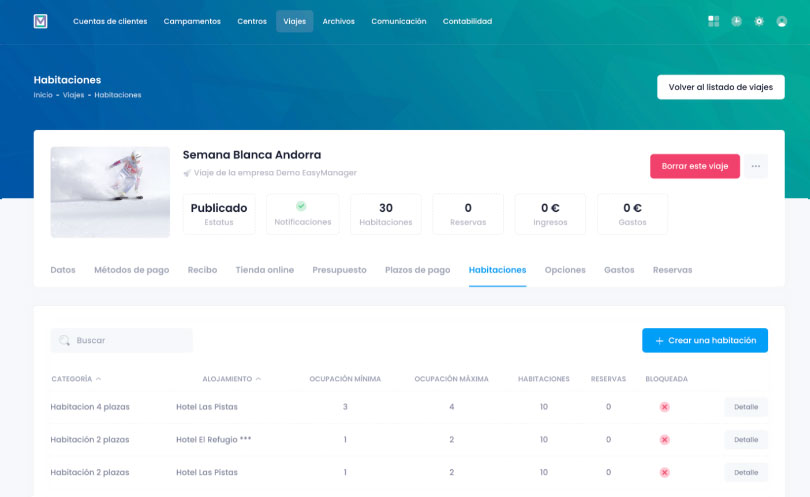This screenshot has height=497, width=810.
Task: Click the search magnifier icon
Action: point(64,340)
